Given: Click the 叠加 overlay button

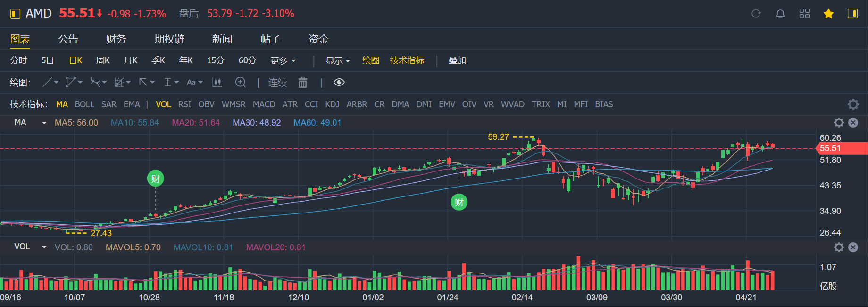Looking at the screenshot, I should (457, 61).
